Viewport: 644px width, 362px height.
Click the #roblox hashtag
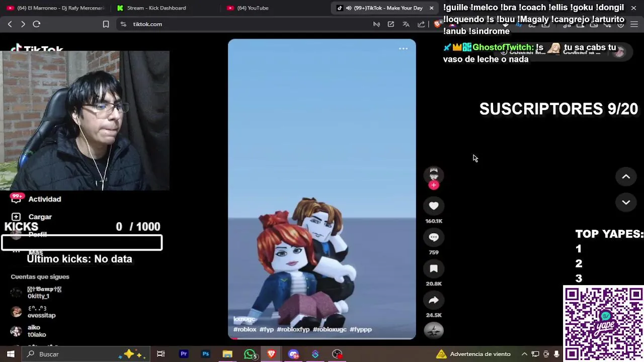[245, 329]
